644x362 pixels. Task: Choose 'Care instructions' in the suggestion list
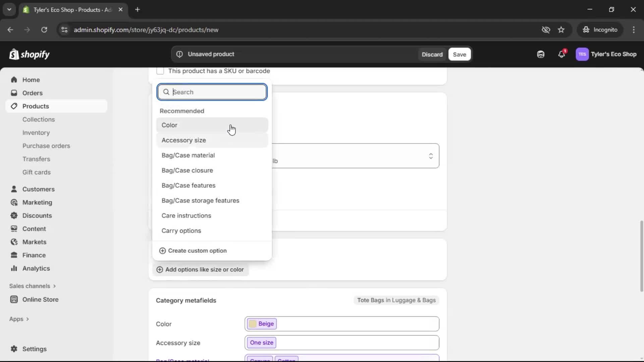[x=186, y=216]
